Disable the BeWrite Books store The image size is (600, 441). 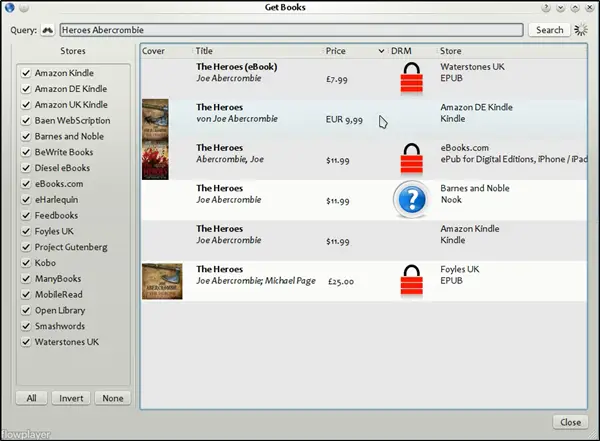[26, 152]
